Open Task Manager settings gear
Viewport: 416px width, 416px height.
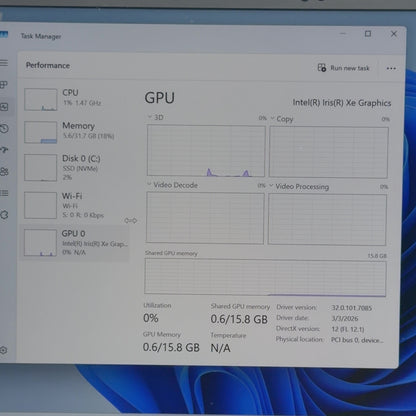click(x=4, y=350)
